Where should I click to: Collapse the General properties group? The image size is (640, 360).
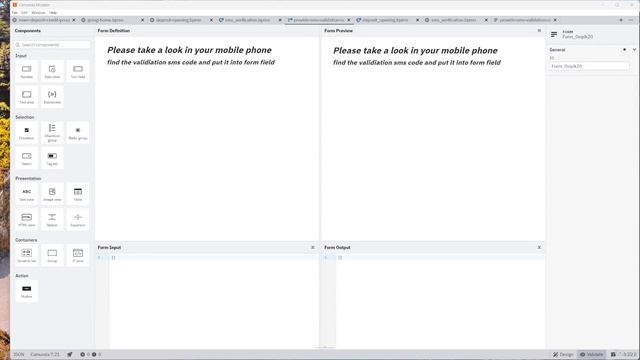click(x=634, y=50)
